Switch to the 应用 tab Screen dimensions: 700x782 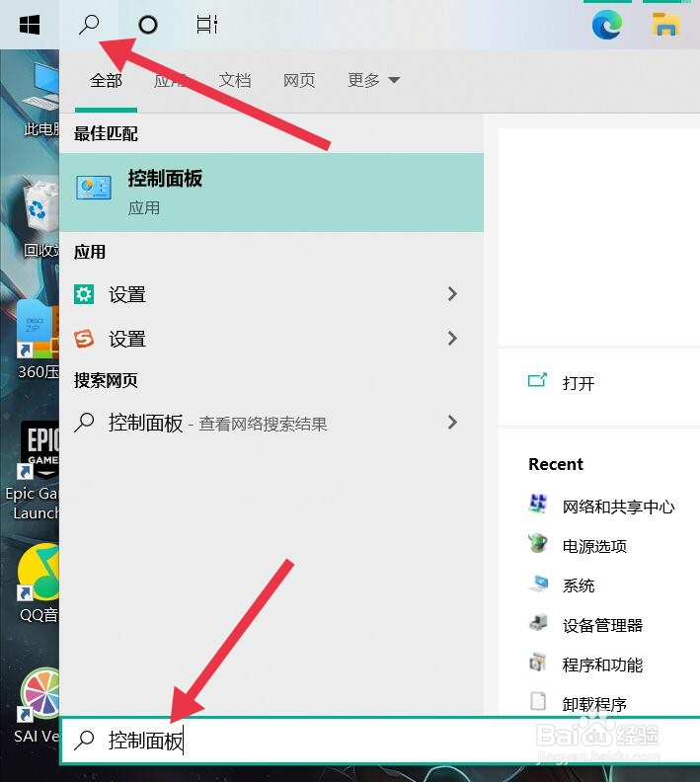[170, 80]
